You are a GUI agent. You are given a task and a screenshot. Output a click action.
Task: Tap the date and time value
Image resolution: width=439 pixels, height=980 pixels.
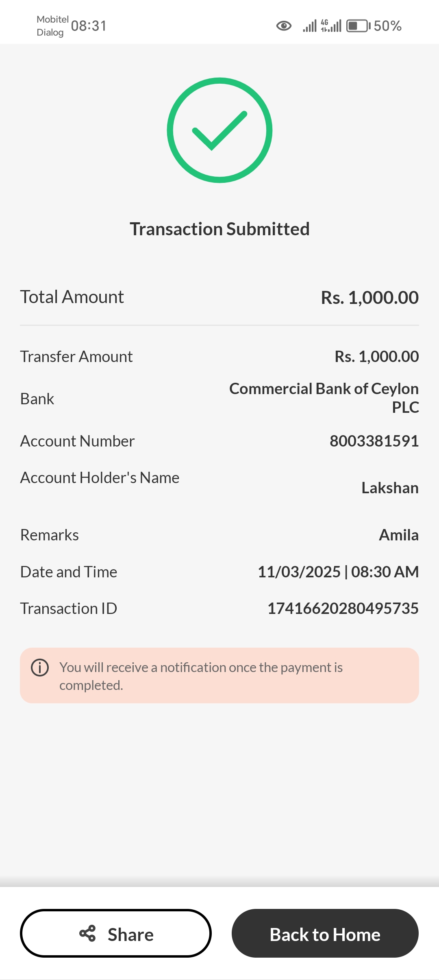(x=338, y=572)
